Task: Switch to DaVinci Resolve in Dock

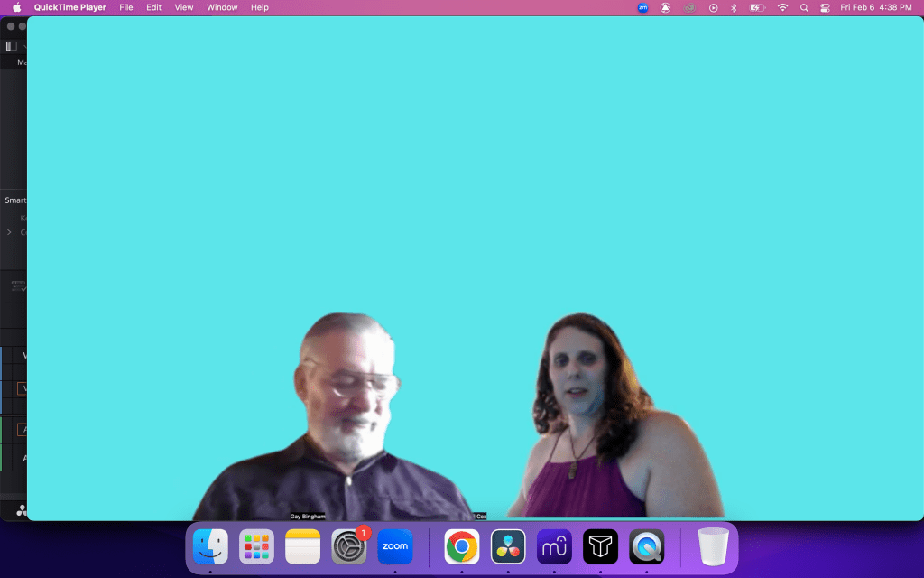Action: click(508, 546)
